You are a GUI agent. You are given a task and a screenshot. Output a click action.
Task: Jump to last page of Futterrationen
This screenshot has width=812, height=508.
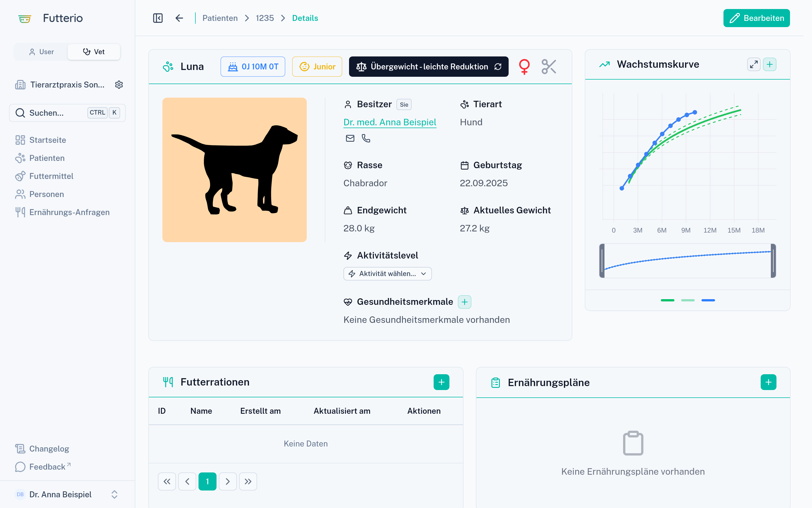point(248,481)
